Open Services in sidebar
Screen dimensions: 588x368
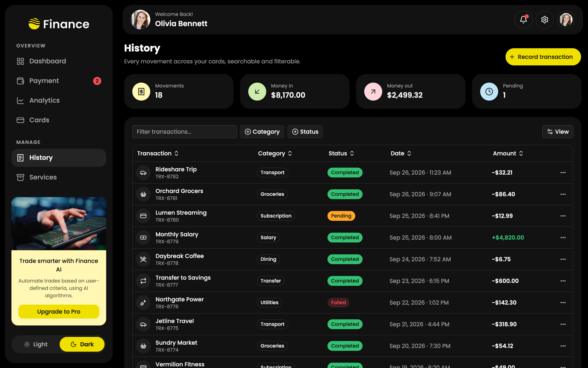[59, 177]
